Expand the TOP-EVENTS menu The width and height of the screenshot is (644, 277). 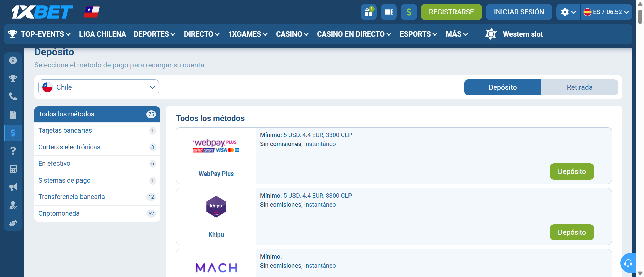(46, 34)
